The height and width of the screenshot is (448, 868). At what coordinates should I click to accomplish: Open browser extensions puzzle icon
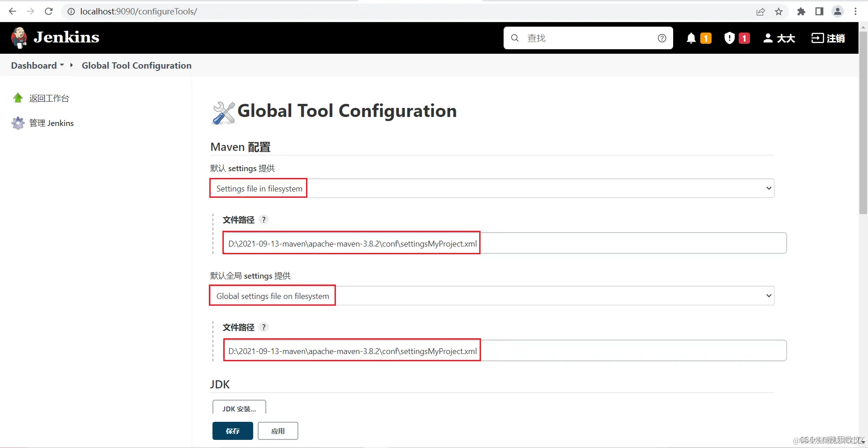801,11
